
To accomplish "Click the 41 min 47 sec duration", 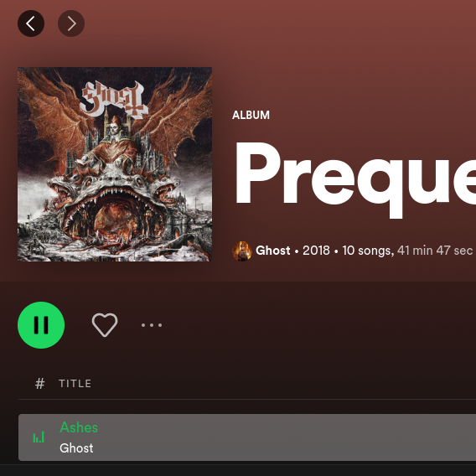I will 435,251.
